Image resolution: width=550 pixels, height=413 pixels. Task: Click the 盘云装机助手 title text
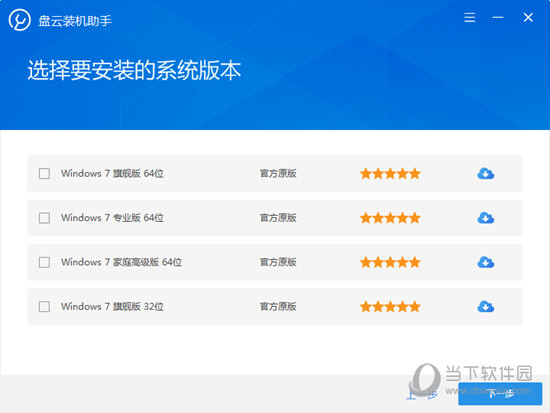click(75, 21)
